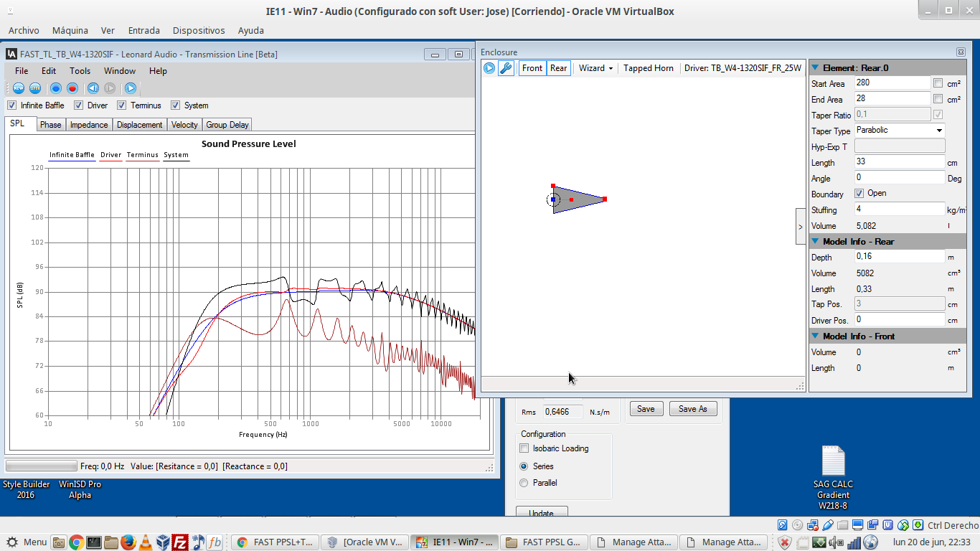Select the Front enclosure view button
Viewport: 980px width, 551px height.
532,68
